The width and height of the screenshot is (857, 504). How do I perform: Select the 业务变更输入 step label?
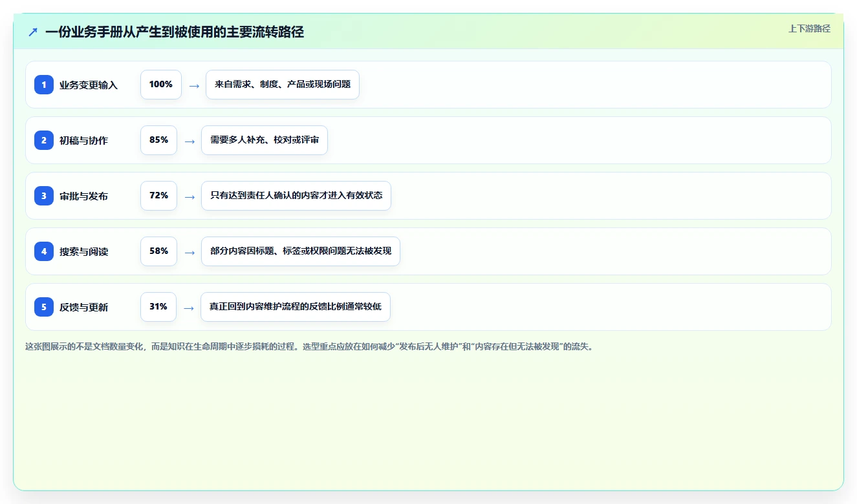tap(89, 85)
